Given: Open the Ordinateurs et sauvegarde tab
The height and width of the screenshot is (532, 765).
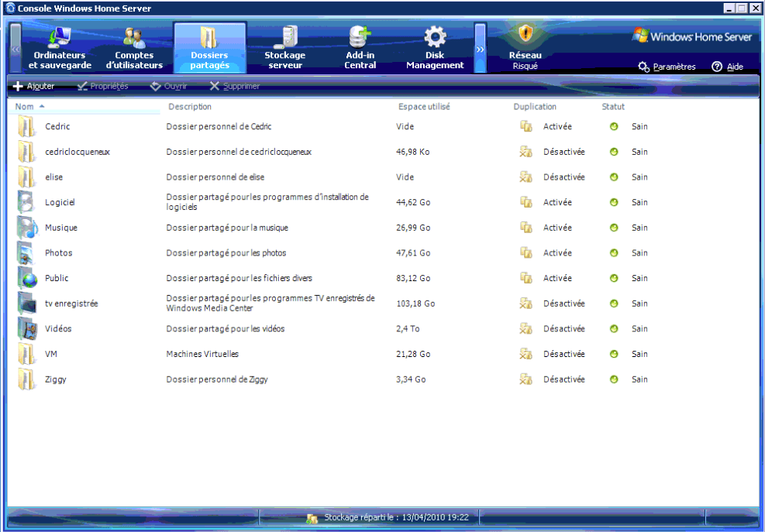Looking at the screenshot, I should pos(60,48).
